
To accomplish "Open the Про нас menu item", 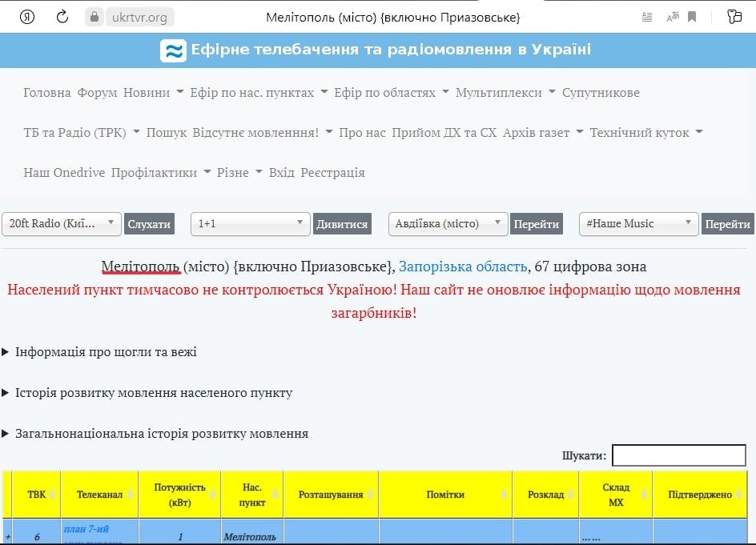I will coord(362,133).
